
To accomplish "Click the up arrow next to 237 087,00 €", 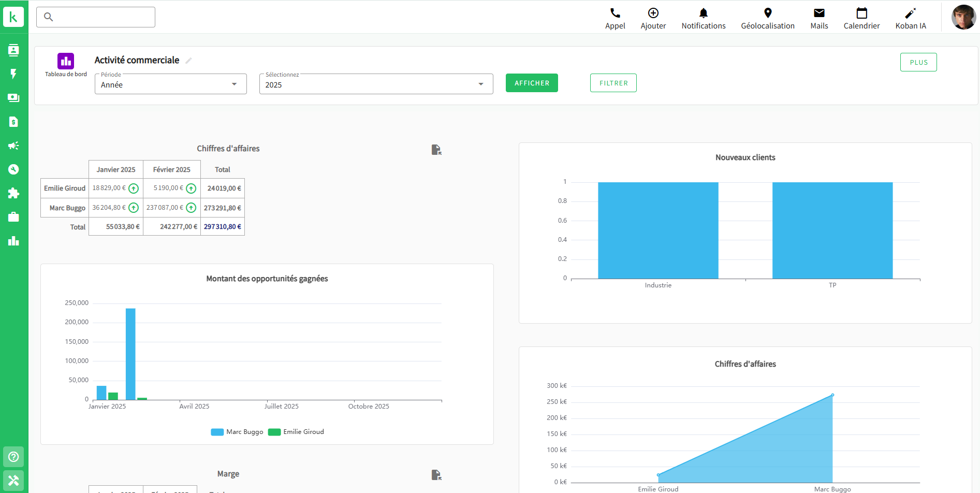I will (191, 208).
